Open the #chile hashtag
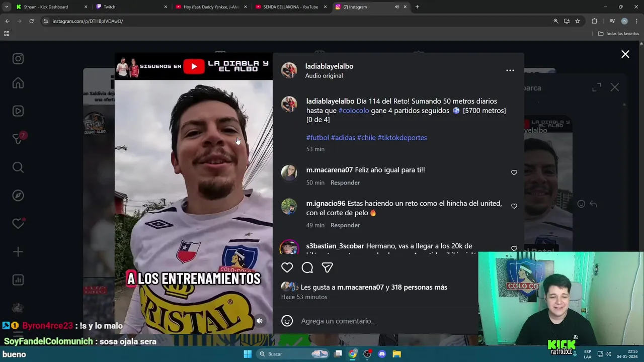The width and height of the screenshot is (644, 362). click(x=366, y=138)
